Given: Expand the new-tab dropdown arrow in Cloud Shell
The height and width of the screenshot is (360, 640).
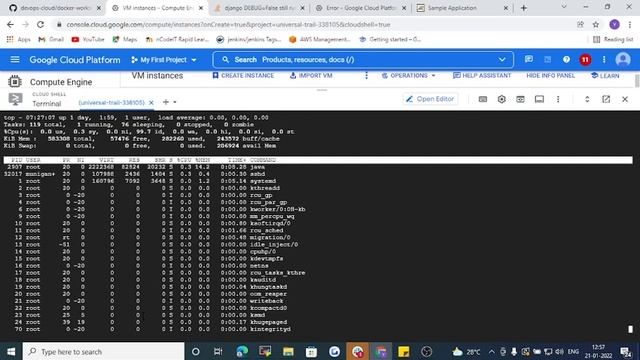Looking at the screenshot, I should point(175,102).
